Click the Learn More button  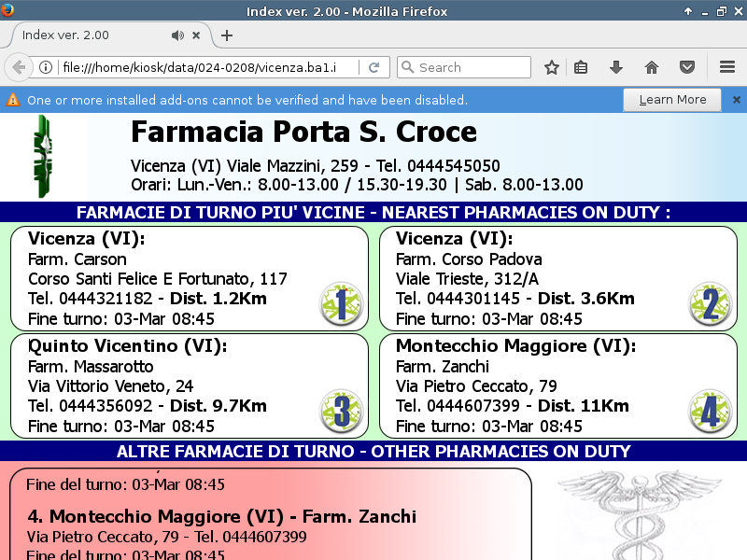point(672,100)
